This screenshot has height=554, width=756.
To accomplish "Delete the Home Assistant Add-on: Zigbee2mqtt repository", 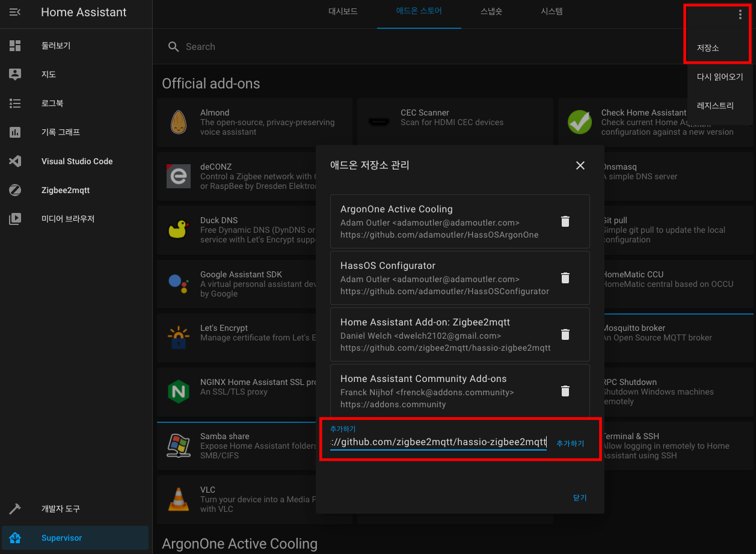I will click(565, 334).
